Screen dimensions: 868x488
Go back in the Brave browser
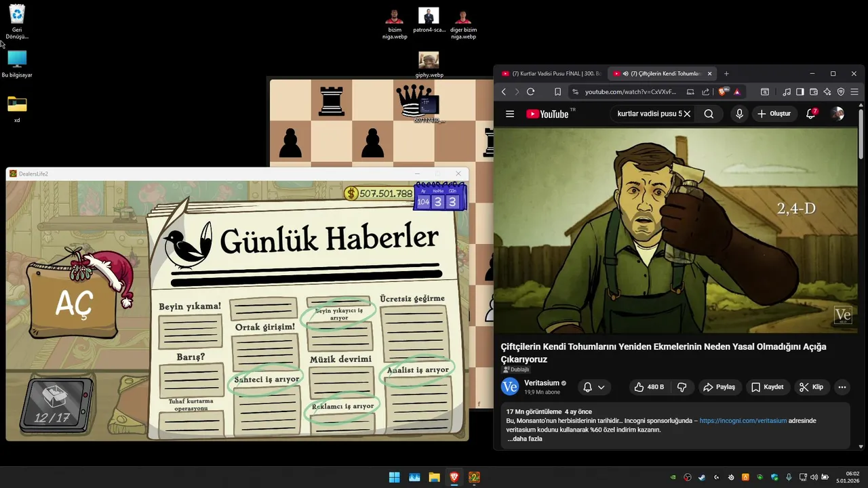click(x=503, y=91)
